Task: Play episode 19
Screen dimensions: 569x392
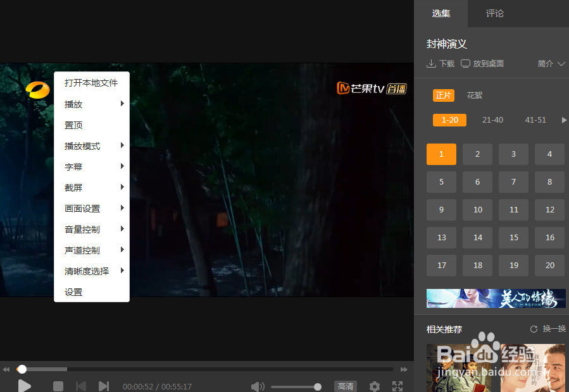Action: click(513, 266)
